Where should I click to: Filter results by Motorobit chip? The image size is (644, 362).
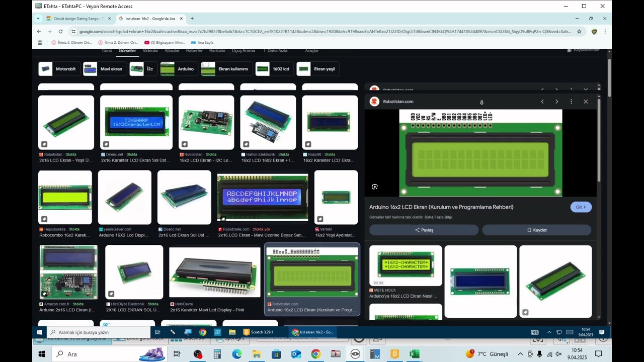pos(59,69)
